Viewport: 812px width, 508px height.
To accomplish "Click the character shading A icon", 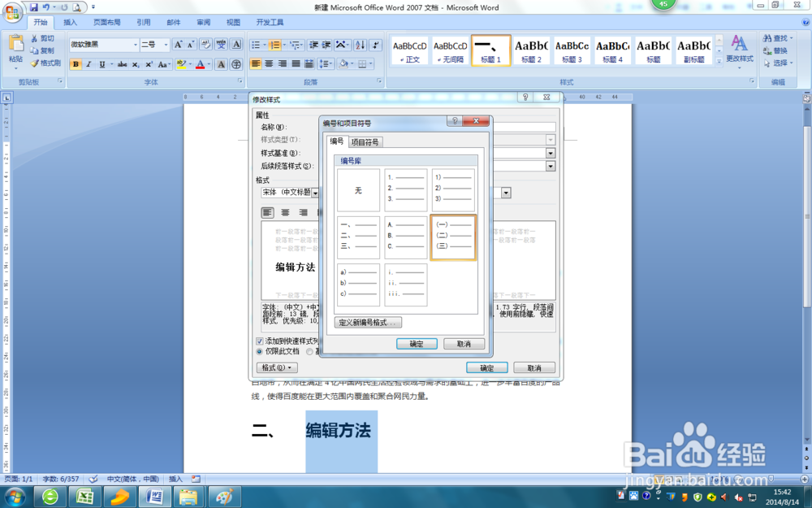I will point(221,64).
